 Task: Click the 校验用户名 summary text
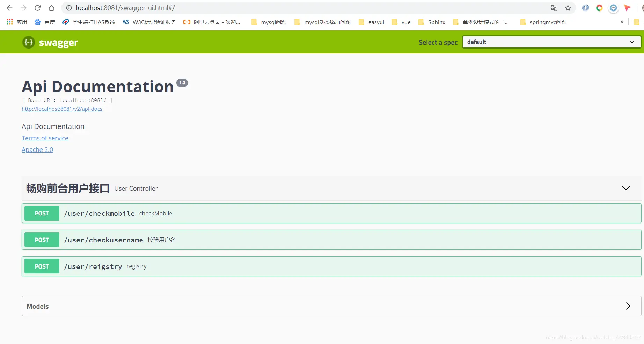tap(161, 240)
